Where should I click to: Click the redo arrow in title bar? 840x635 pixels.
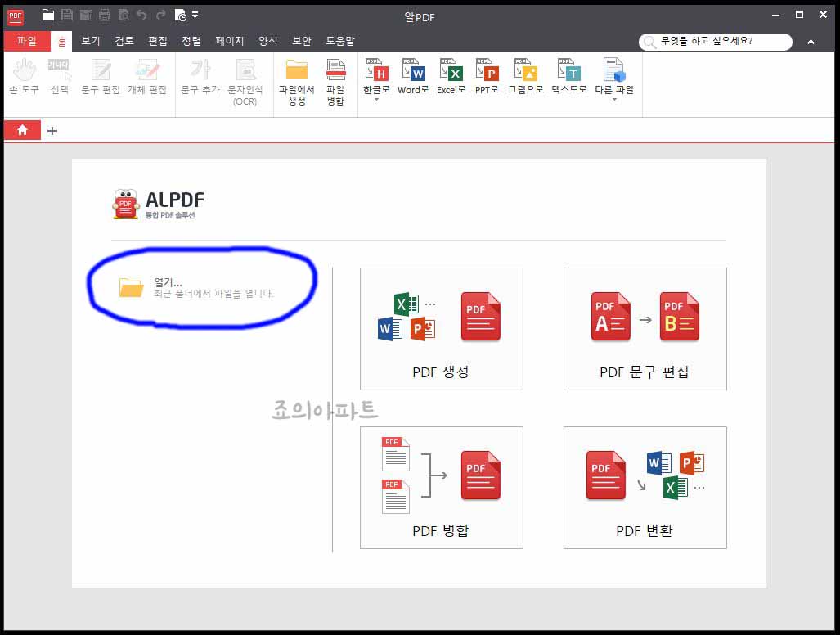point(160,15)
